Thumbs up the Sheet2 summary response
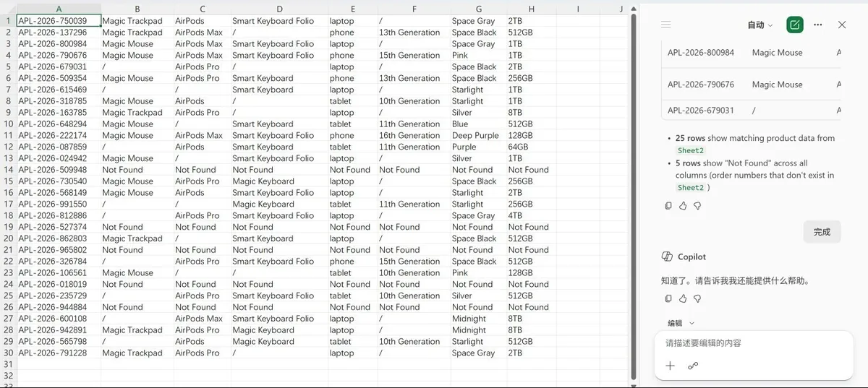 point(683,206)
